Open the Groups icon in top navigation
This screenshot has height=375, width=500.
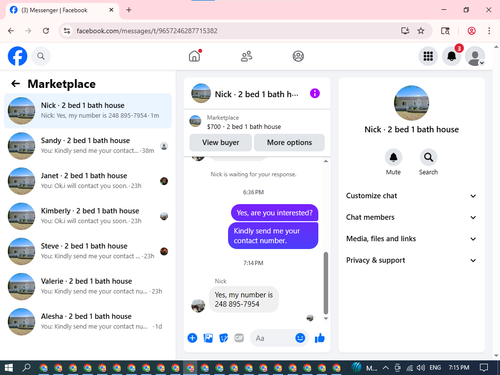298,56
